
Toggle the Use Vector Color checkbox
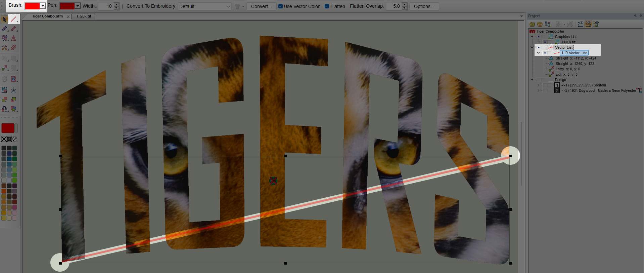pos(280,6)
